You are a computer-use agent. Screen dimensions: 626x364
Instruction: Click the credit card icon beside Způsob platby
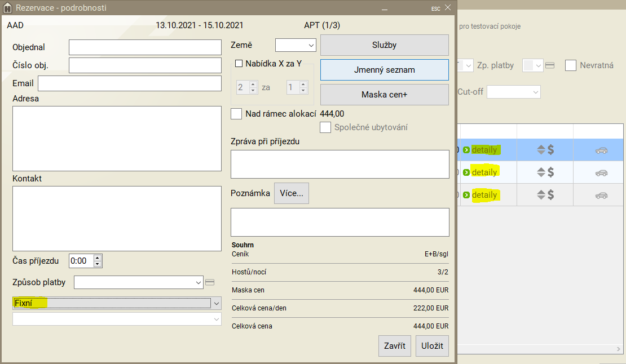[210, 282]
